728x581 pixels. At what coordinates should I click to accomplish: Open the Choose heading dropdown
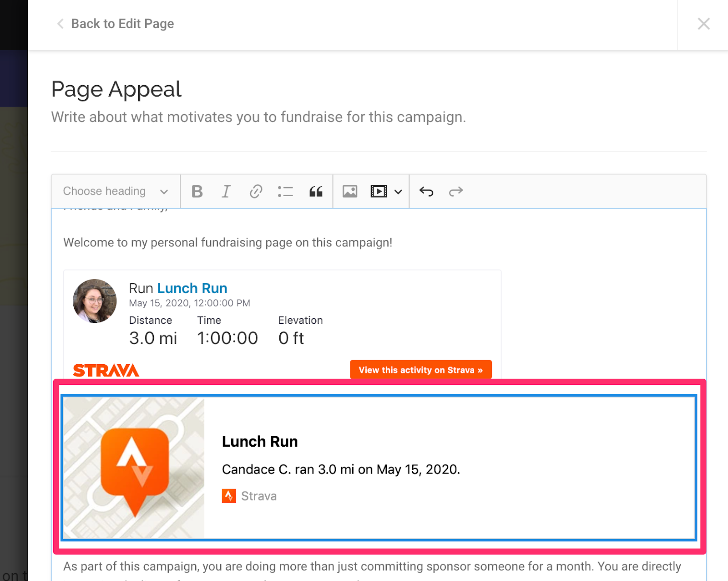pos(116,191)
